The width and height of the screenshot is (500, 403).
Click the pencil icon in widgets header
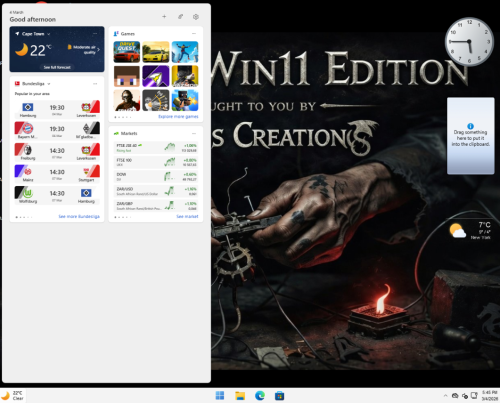(180, 17)
